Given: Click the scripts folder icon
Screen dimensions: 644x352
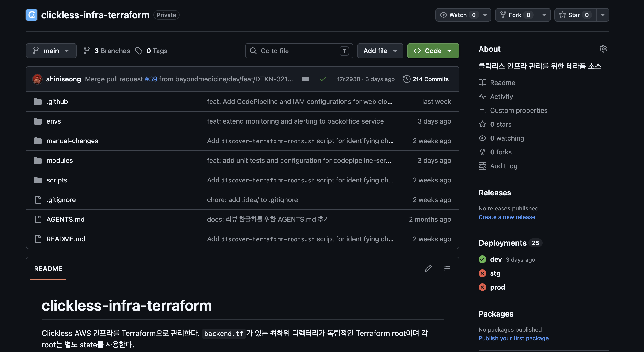Looking at the screenshot, I should click(38, 180).
